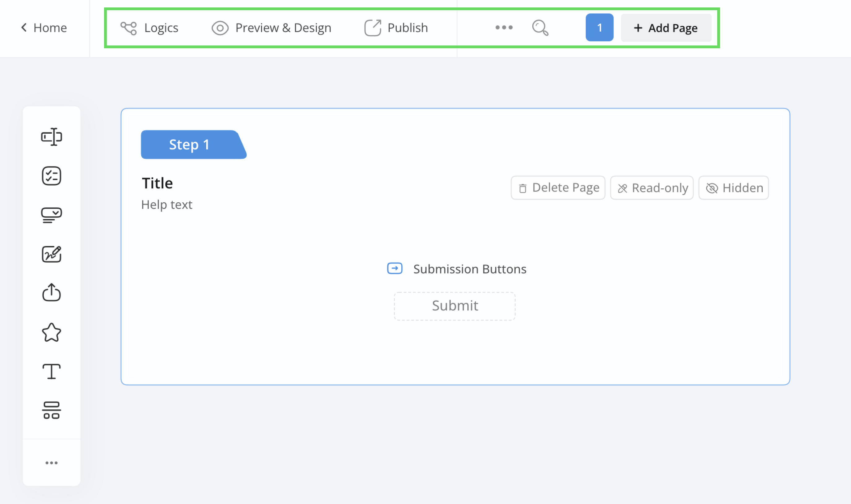Click the Delete Page button
This screenshot has width=851, height=504.
tap(558, 188)
